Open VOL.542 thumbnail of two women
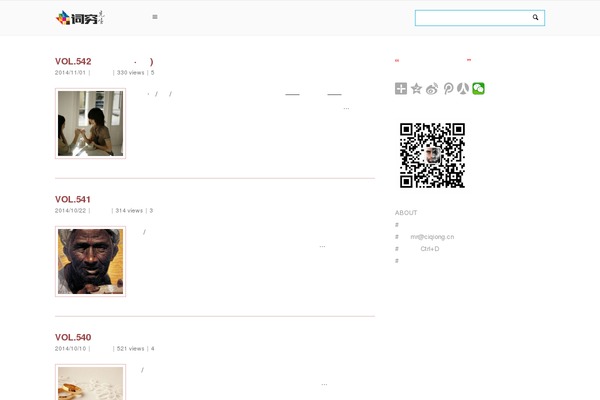 [90, 123]
